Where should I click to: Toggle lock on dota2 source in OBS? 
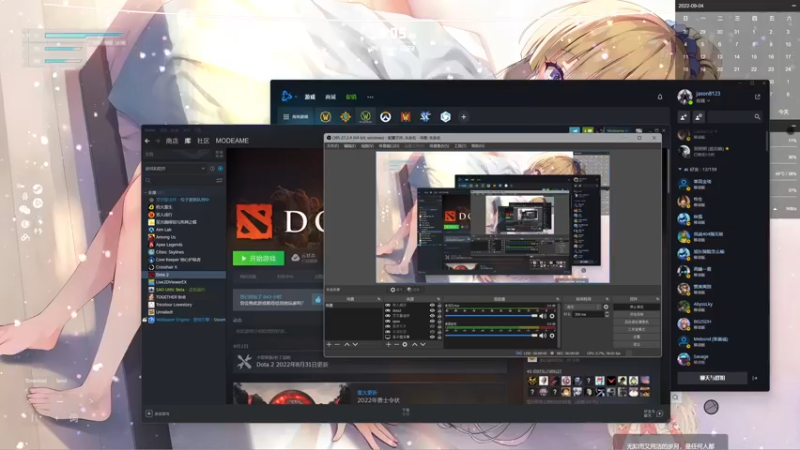(x=439, y=310)
